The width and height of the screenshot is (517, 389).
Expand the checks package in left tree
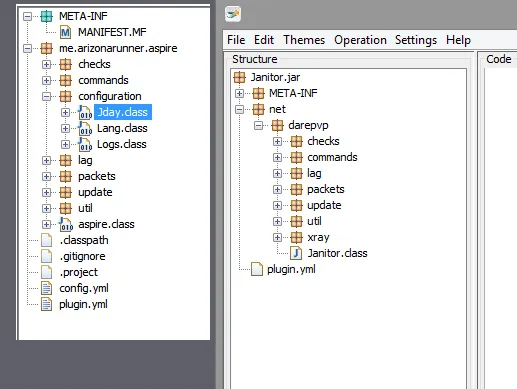46,64
